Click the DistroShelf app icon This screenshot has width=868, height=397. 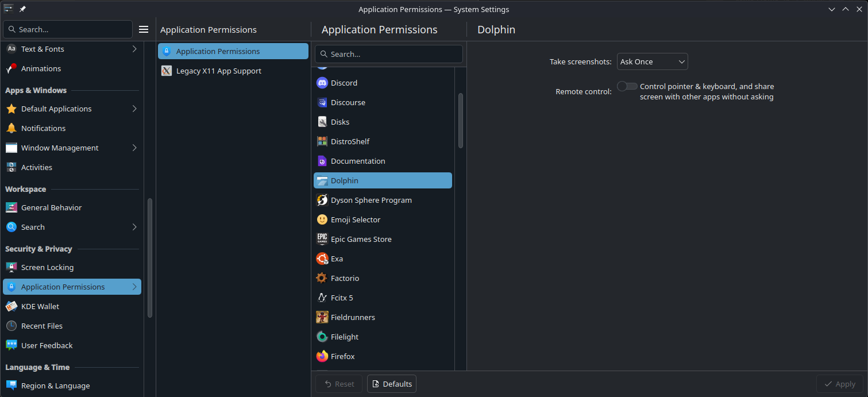[322, 141]
